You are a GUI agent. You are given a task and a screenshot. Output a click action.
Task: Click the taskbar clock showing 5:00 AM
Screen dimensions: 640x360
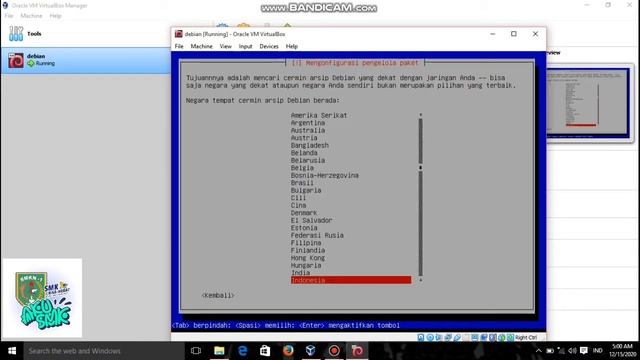[622, 350]
